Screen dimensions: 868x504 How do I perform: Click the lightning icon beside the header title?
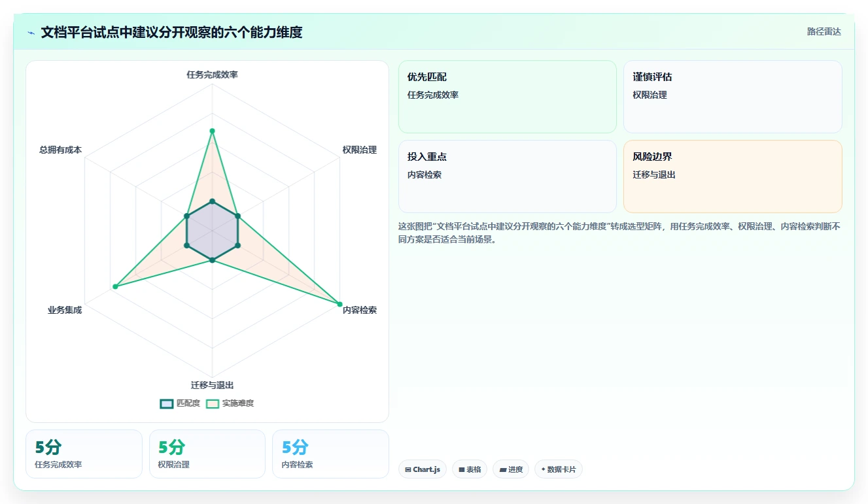[31, 33]
